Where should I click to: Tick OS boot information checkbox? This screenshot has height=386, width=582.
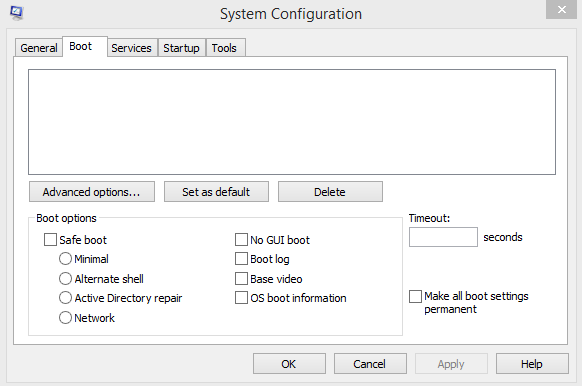coord(241,298)
